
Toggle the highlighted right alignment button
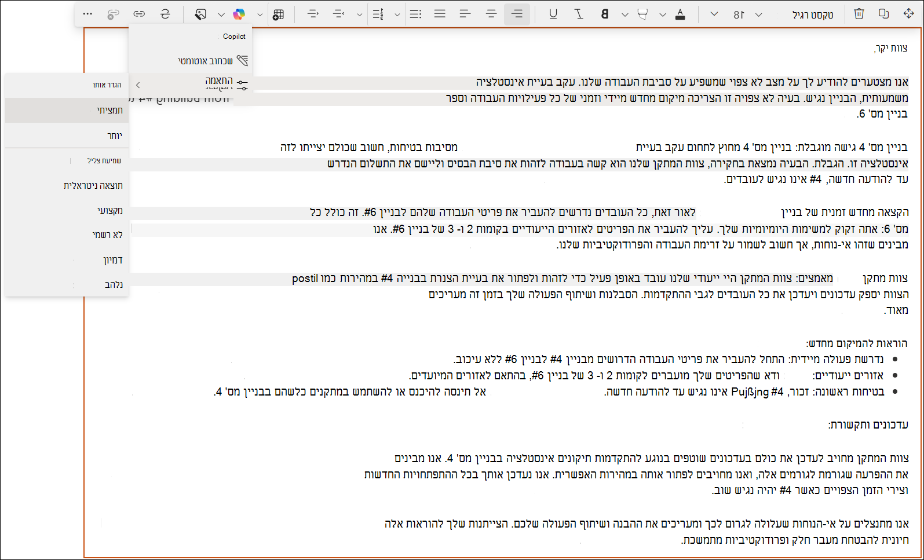pos(517,14)
